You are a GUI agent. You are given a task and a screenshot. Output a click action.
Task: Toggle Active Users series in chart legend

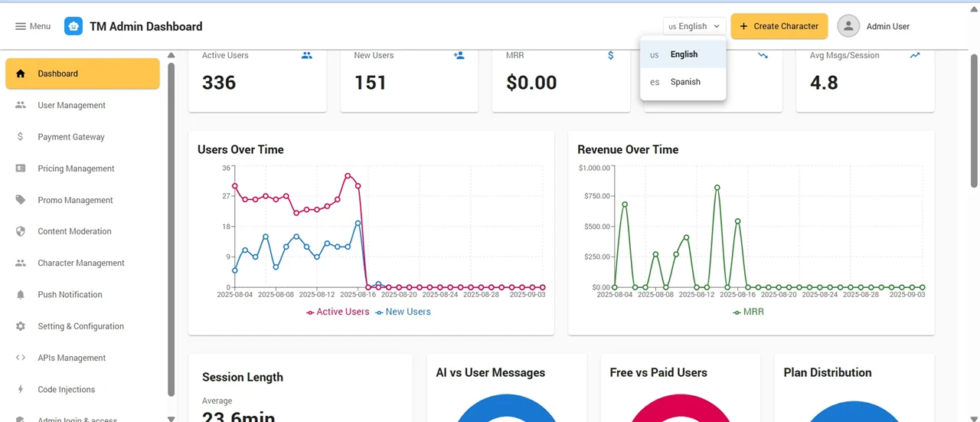pyautogui.click(x=338, y=312)
